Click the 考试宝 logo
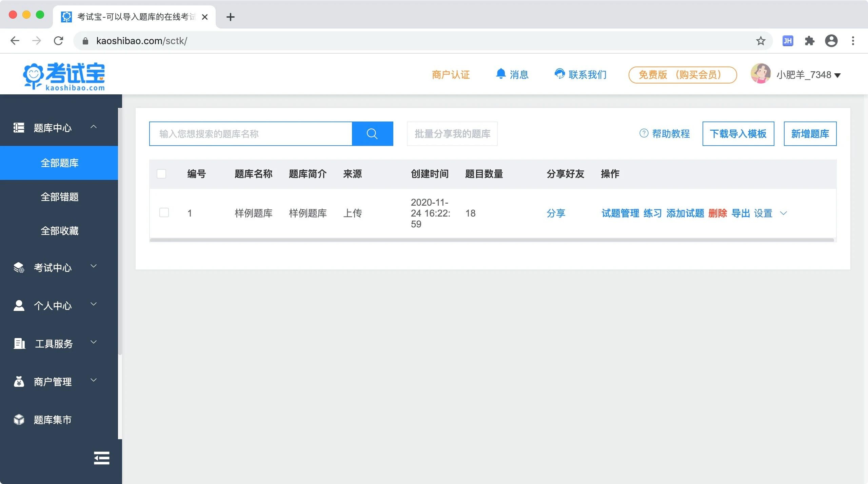 64,76
